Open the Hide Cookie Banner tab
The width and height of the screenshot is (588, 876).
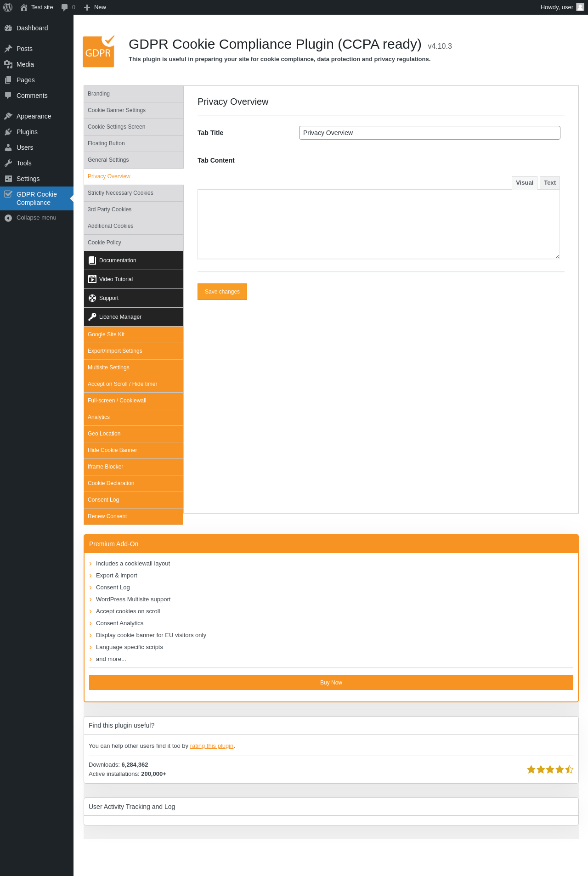click(134, 450)
